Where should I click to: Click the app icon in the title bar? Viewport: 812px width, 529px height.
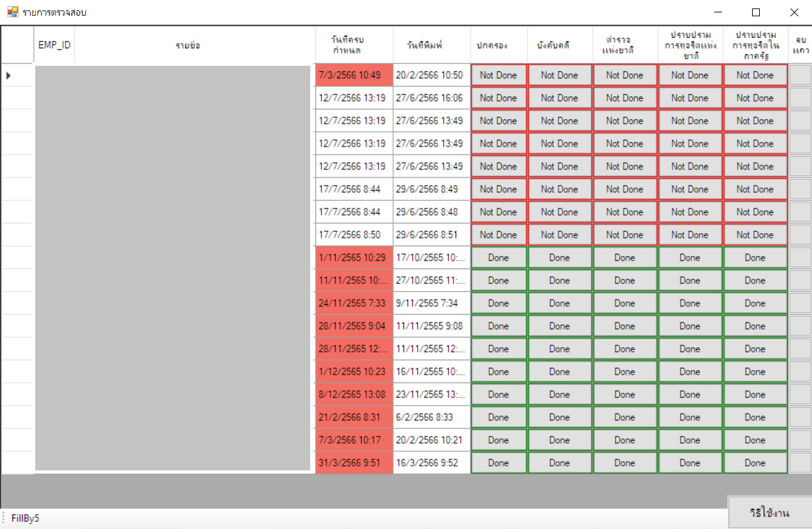[x=12, y=12]
